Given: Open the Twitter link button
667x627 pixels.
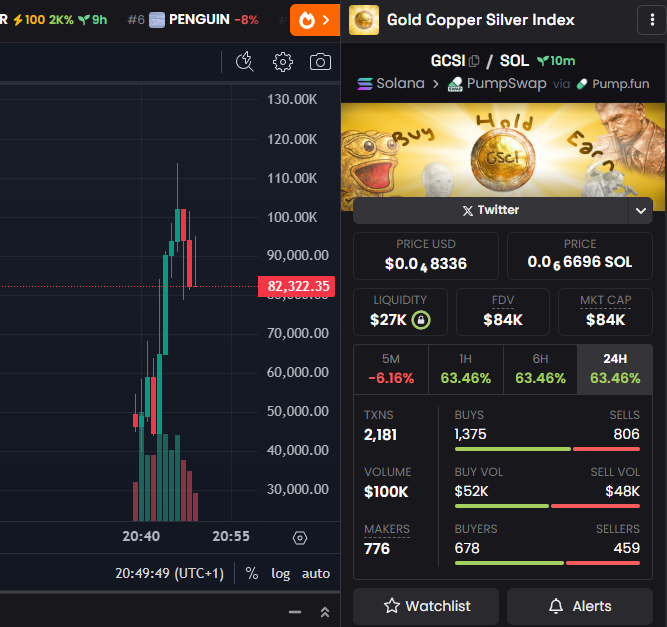Looking at the screenshot, I should pyautogui.click(x=490, y=210).
